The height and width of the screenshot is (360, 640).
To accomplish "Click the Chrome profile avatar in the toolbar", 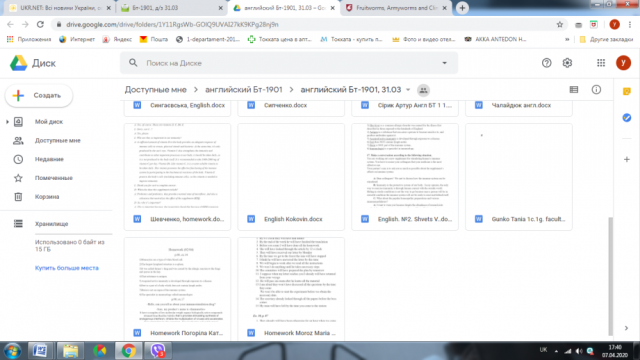I will point(614,24).
